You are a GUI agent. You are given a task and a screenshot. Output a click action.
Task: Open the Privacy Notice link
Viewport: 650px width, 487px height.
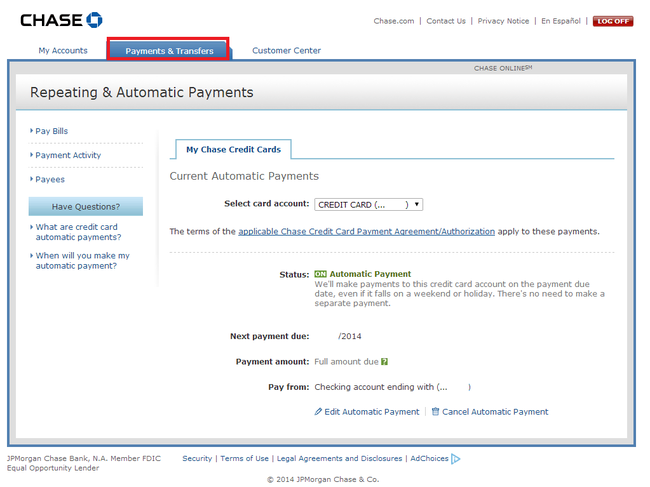pos(503,21)
